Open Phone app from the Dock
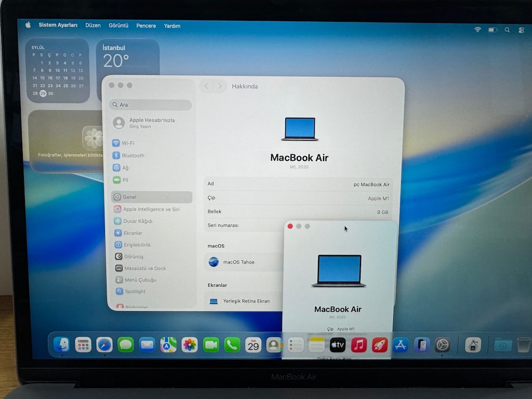Viewport: 532px width, 399px height. [x=232, y=345]
